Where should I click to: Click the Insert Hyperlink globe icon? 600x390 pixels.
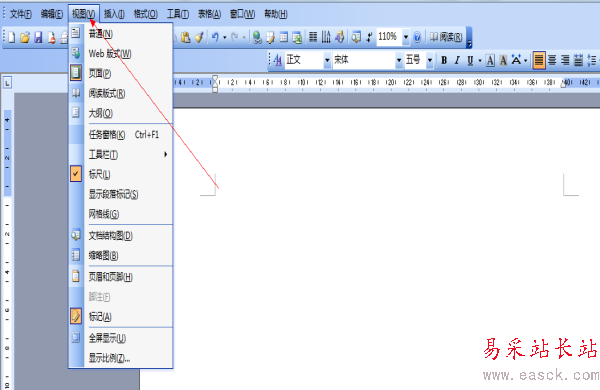click(x=257, y=37)
